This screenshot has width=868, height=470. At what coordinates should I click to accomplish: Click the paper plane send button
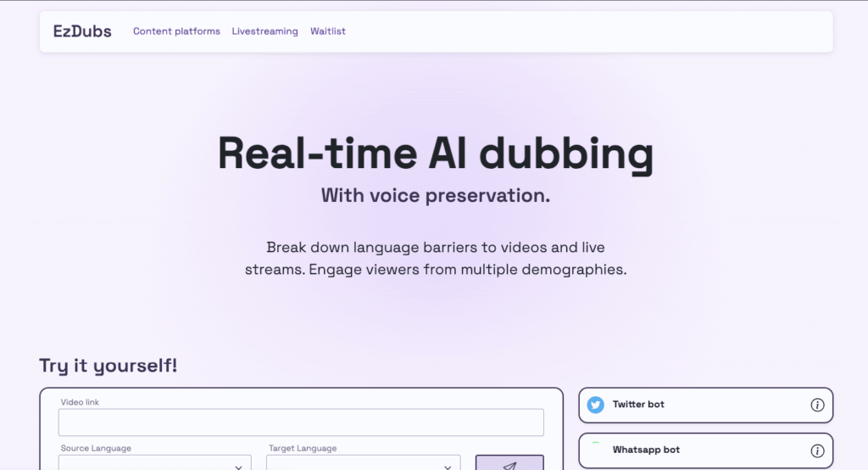(509, 463)
